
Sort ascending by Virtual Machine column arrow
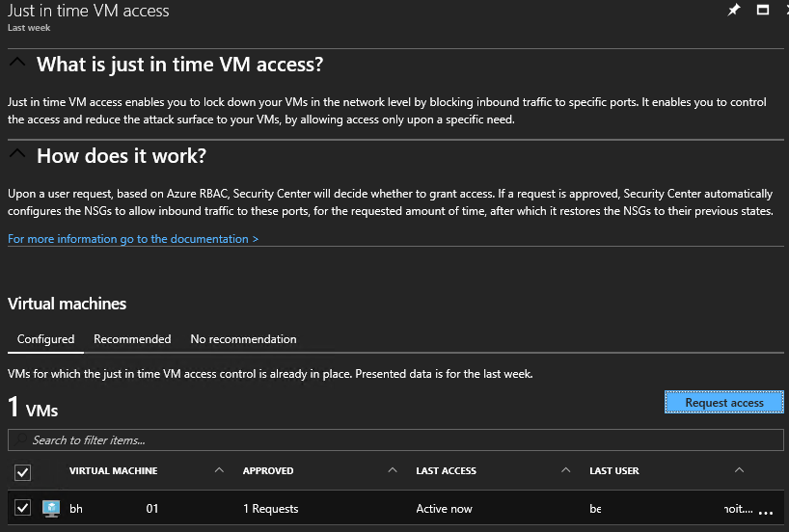(219, 470)
